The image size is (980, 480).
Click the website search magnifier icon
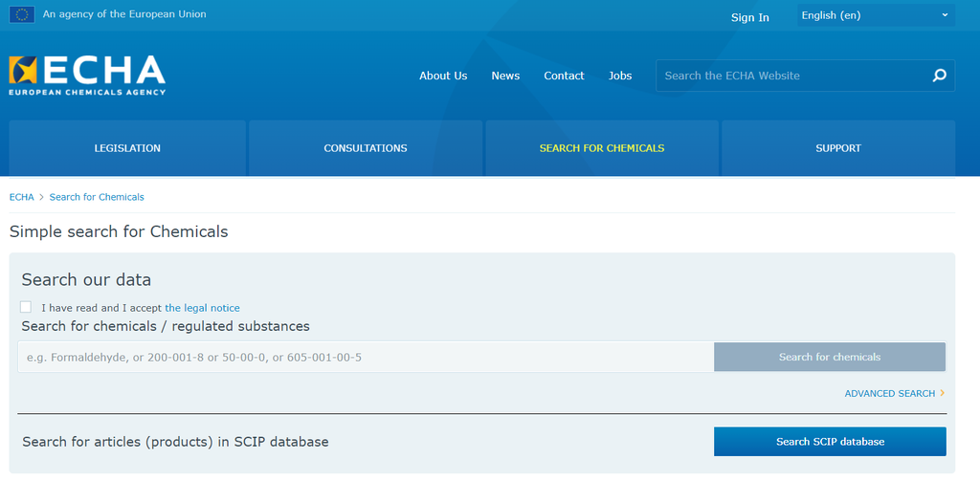click(940, 76)
